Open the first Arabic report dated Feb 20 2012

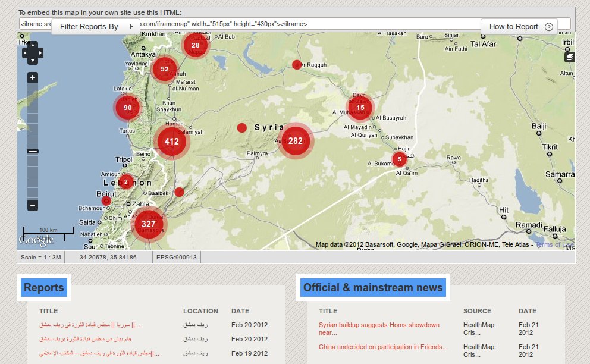tap(90, 325)
